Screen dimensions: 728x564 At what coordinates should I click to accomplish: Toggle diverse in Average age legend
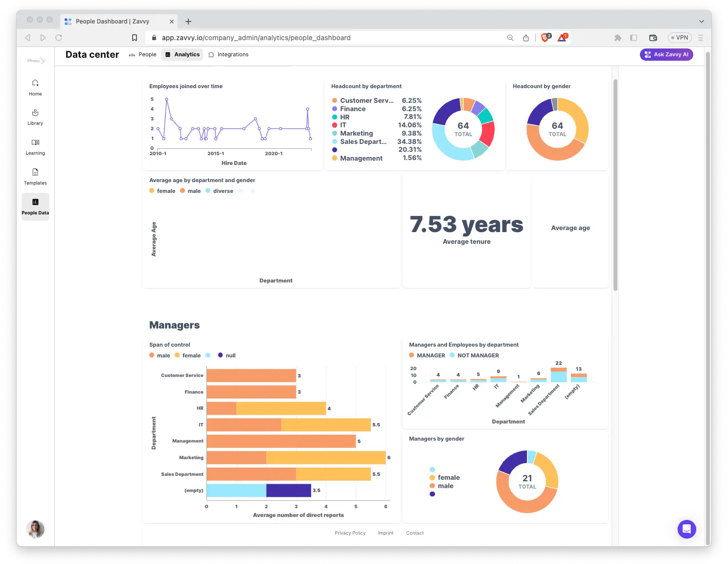click(x=219, y=191)
